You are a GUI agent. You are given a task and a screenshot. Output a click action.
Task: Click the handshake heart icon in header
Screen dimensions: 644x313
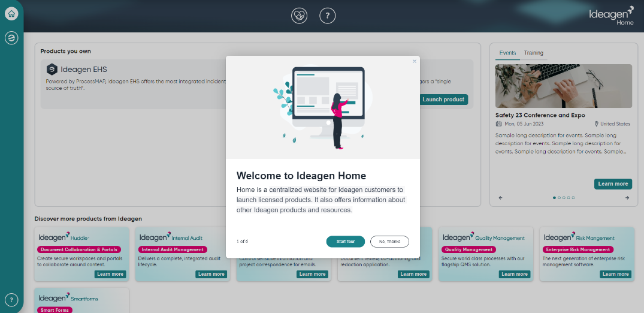tap(300, 16)
